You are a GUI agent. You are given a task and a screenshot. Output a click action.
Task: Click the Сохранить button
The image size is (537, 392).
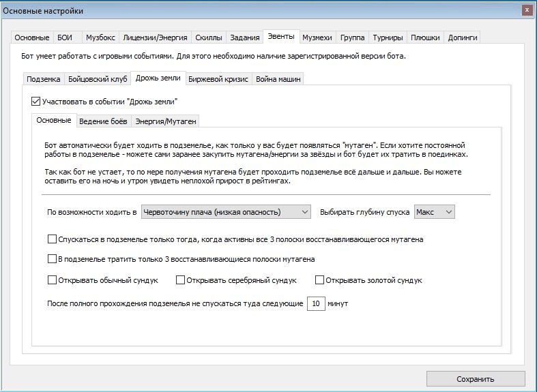(x=476, y=379)
